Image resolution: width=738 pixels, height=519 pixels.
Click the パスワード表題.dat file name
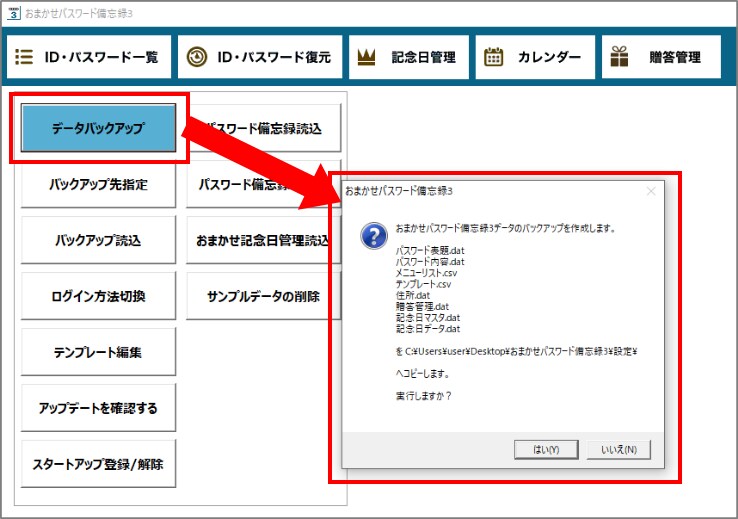pos(430,251)
